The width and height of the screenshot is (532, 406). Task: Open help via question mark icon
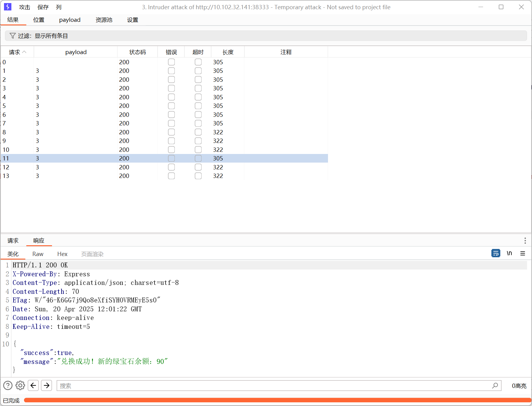click(x=8, y=385)
